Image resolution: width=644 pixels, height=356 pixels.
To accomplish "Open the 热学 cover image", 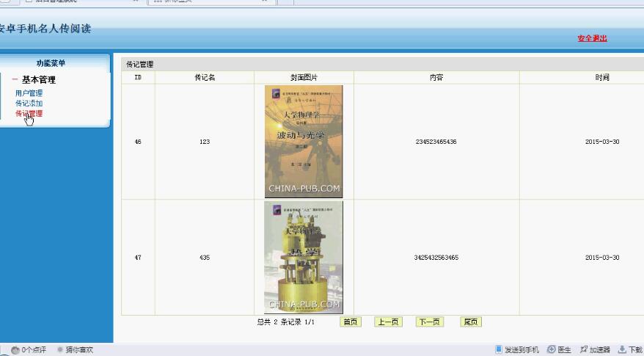I will [x=304, y=258].
